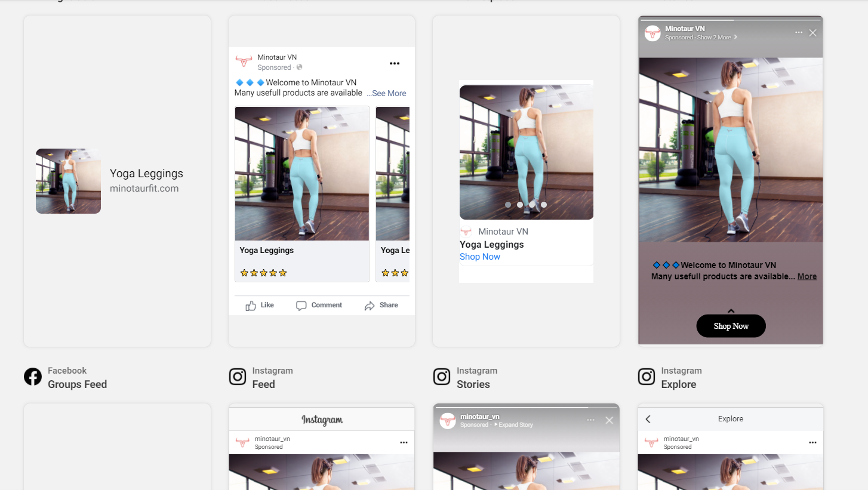Viewport: 868px width, 490px height.
Task: Open three-dot menu on Minotaur VN feed post
Action: pos(394,63)
